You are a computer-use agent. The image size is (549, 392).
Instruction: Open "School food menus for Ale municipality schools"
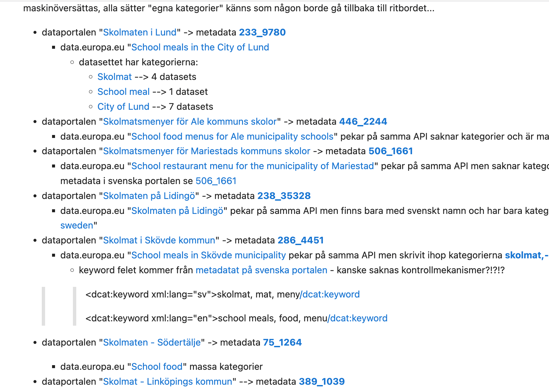232,137
